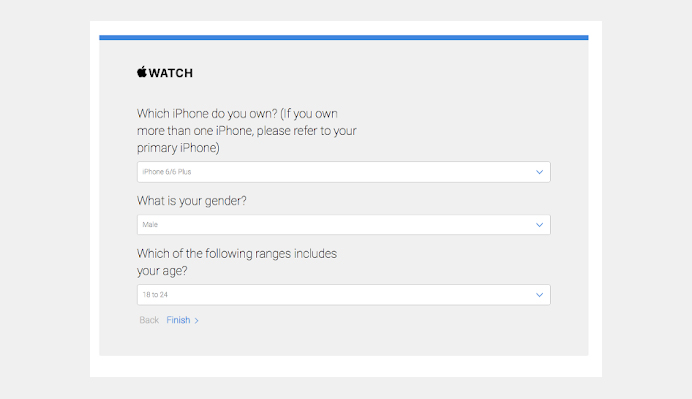The height and width of the screenshot is (399, 692).
Task: Click the 'Which iPhone do you own' question
Action: click(x=247, y=131)
